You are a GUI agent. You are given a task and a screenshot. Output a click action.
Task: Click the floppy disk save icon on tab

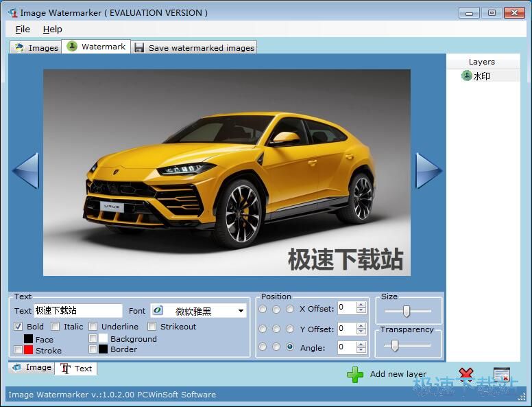pos(139,47)
